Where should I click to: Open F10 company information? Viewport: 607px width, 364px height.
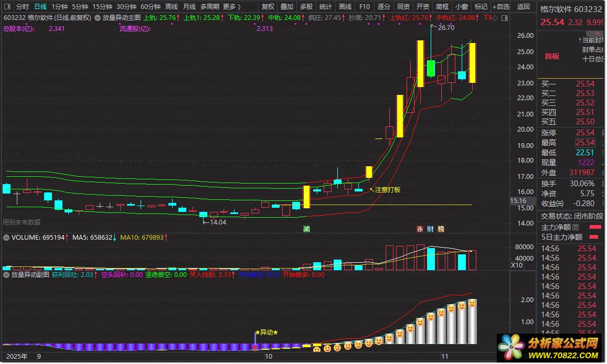click(364, 7)
